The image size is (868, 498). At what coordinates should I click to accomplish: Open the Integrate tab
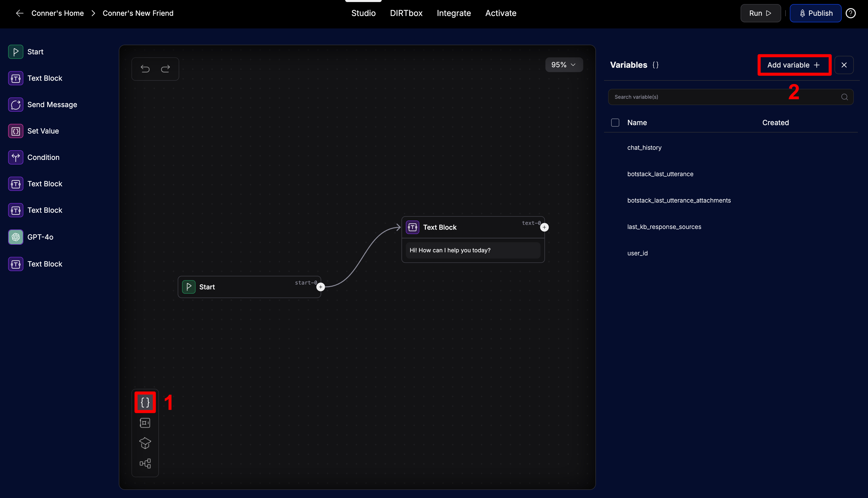pyautogui.click(x=454, y=13)
